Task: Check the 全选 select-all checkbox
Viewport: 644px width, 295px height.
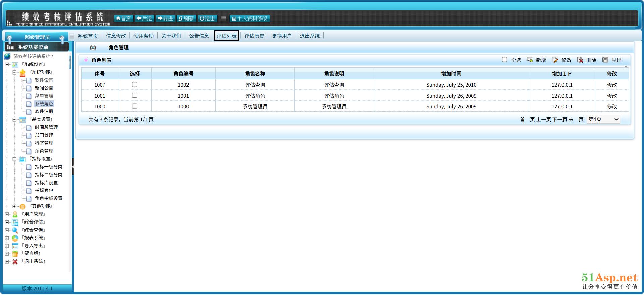Action: 504,60
